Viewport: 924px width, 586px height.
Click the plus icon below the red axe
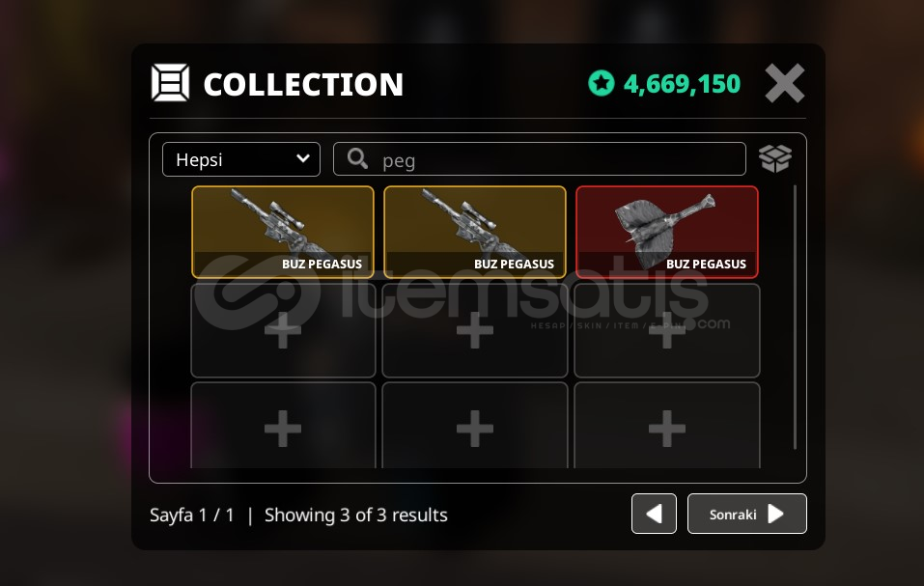click(x=667, y=330)
